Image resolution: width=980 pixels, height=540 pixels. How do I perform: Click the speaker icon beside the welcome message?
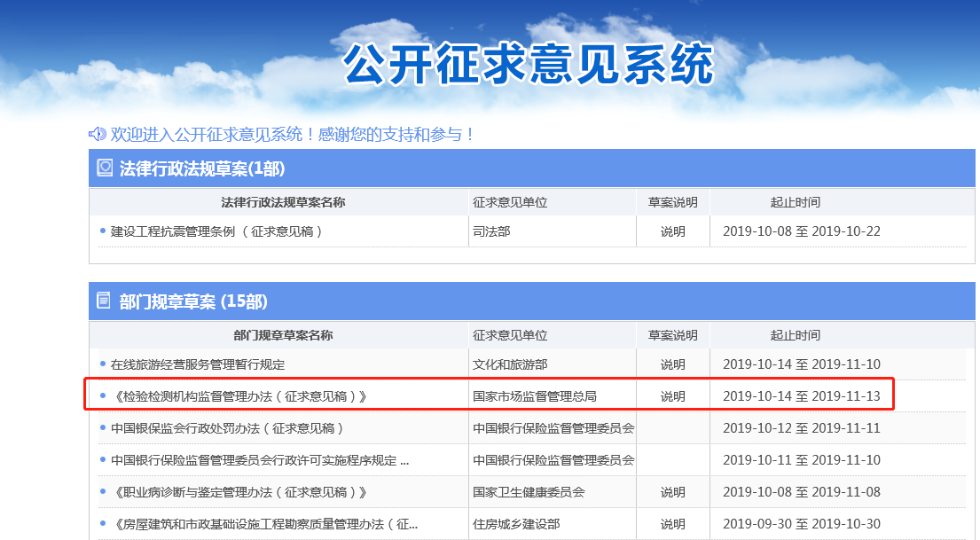pyautogui.click(x=98, y=134)
